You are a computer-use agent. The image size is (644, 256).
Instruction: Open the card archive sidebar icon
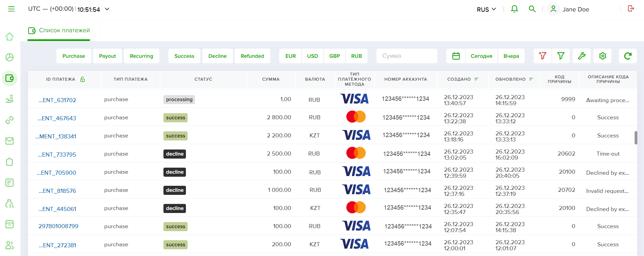(10, 224)
